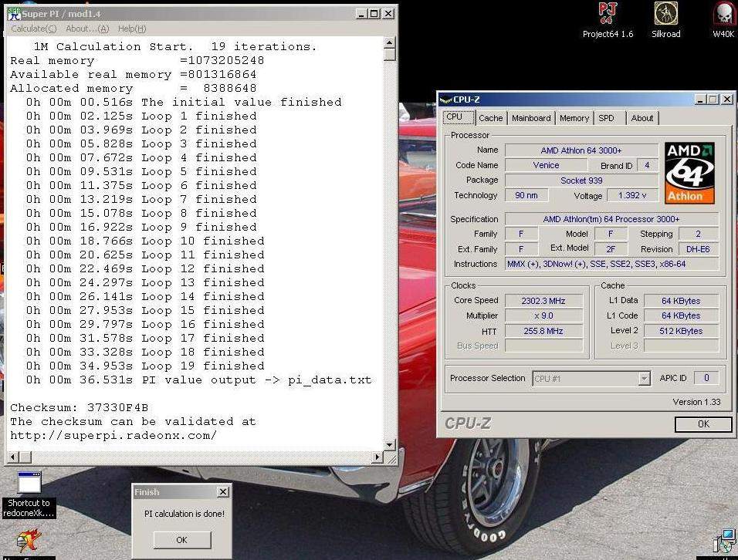738x560 pixels.
Task: Switch to the Mainboard tab in CPU-Z
Action: click(x=531, y=118)
